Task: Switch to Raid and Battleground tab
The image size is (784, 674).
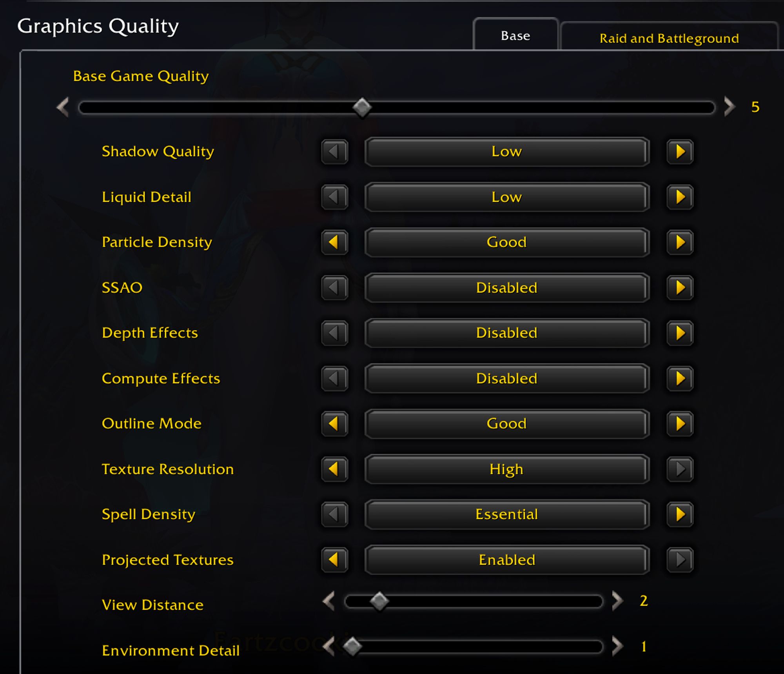Action: pos(669,38)
